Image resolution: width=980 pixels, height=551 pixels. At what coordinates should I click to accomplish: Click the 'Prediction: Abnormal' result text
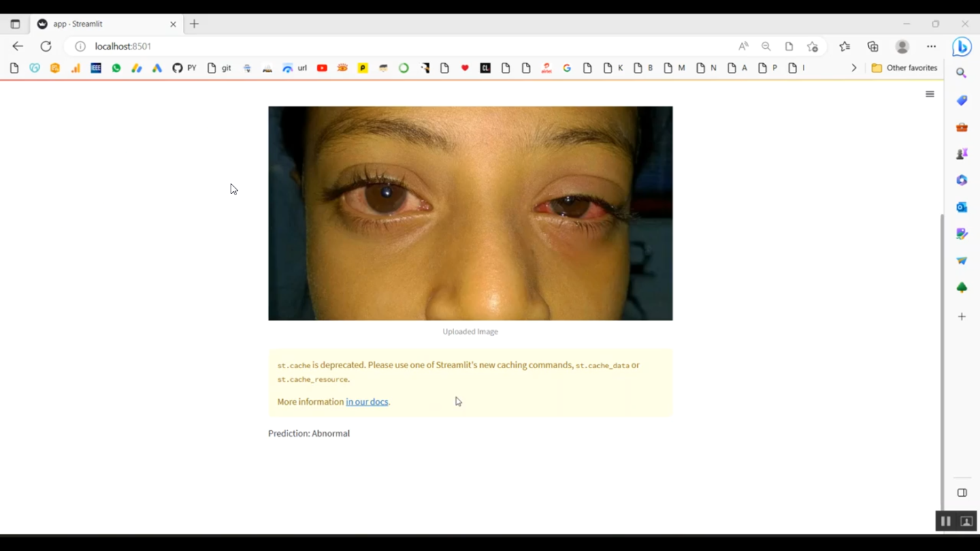pos(309,433)
